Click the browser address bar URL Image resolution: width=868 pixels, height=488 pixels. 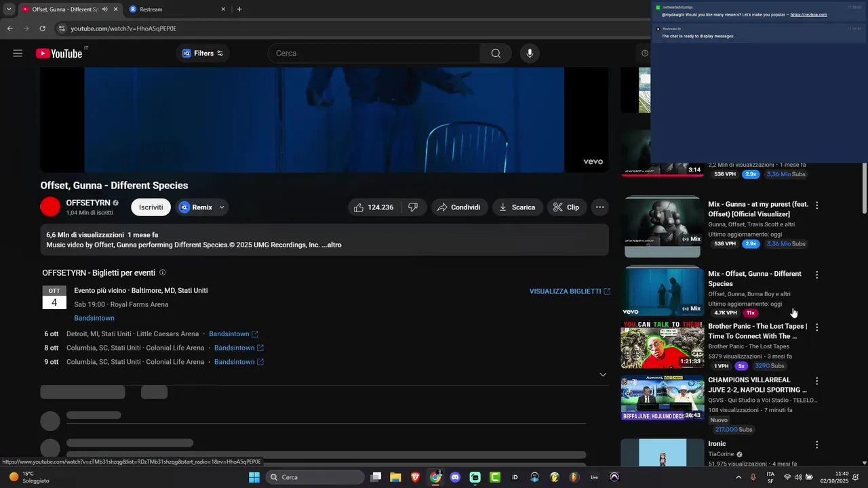coord(123,28)
